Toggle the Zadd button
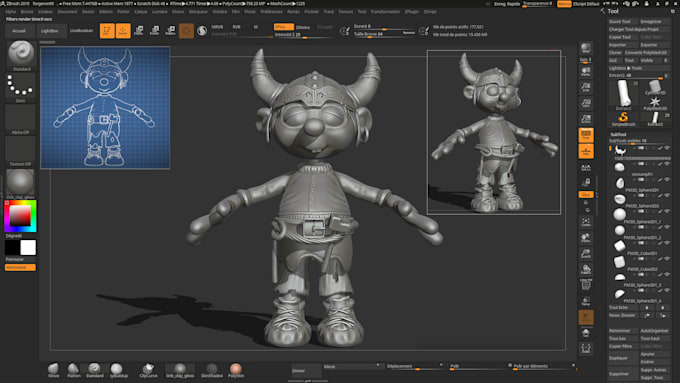 (283, 27)
